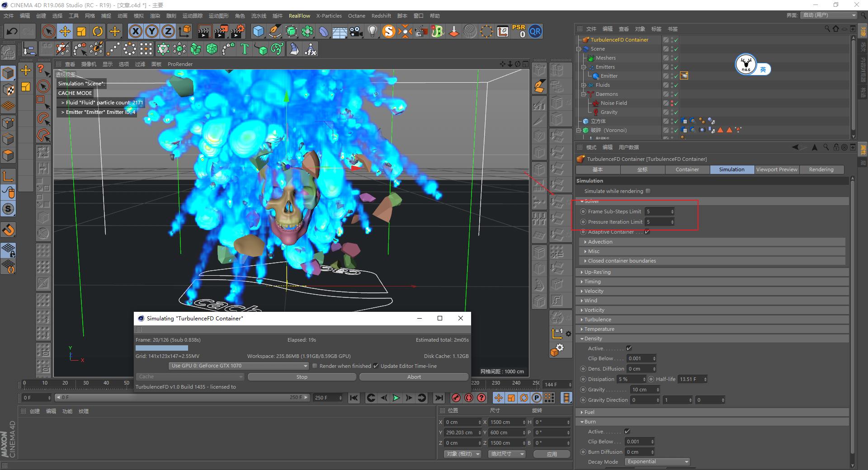Select the Text spline tool
868x470 pixels.
(x=245, y=48)
